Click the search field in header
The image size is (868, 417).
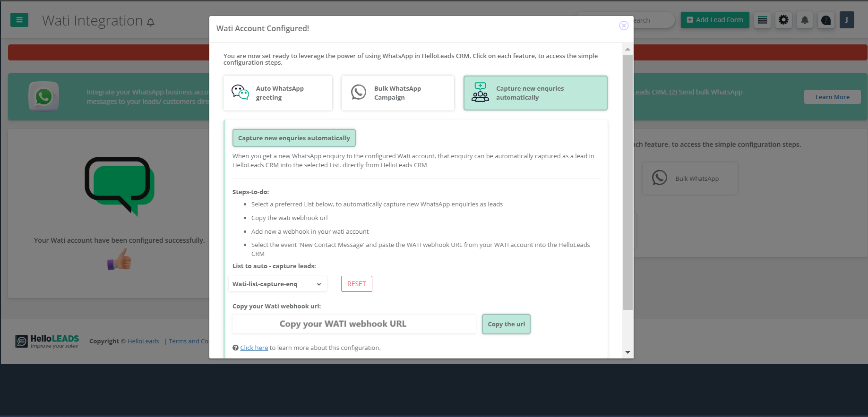[x=654, y=20]
